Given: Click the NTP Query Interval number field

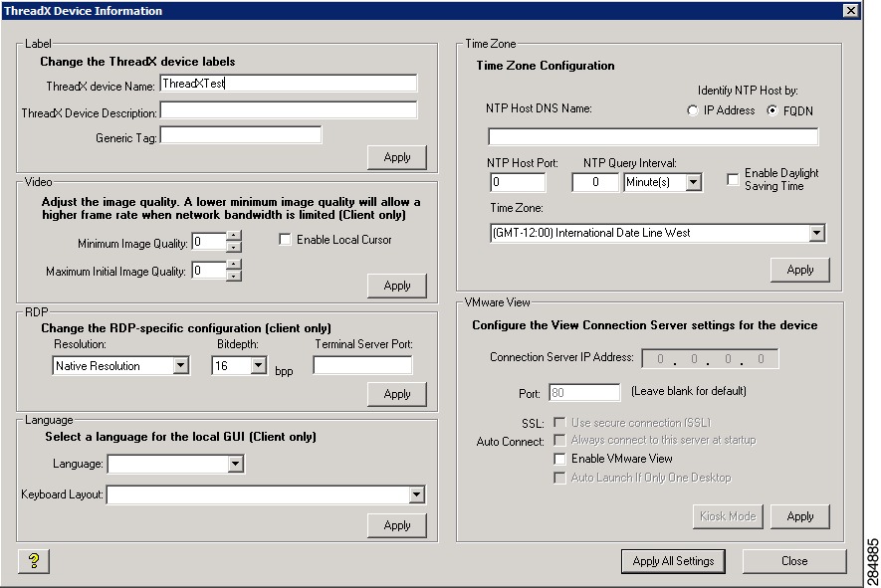Looking at the screenshot, I should 595,182.
